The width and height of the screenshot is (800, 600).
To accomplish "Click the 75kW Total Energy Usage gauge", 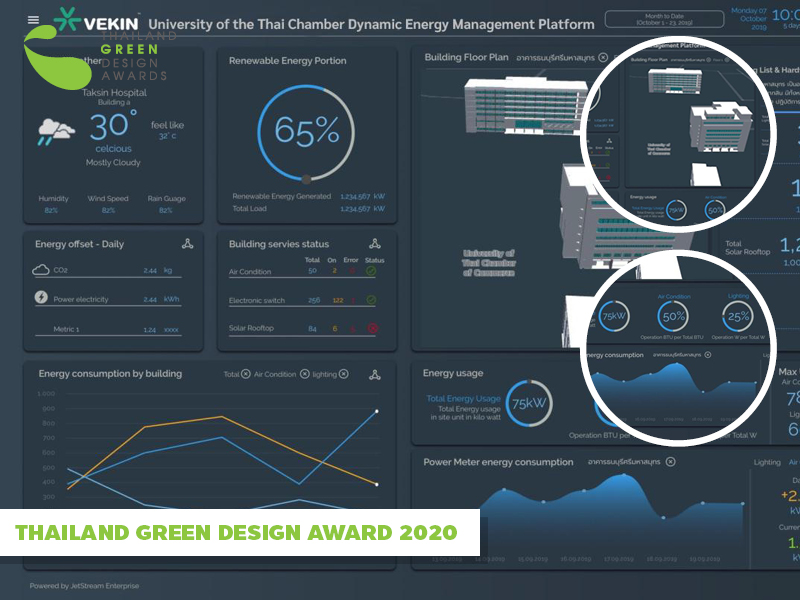I will tap(529, 403).
